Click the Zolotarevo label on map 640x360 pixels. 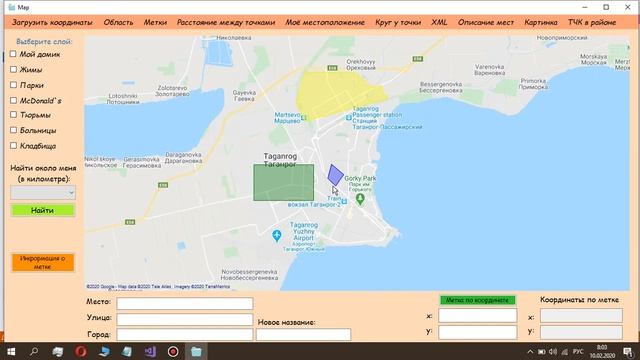[x=172, y=91]
